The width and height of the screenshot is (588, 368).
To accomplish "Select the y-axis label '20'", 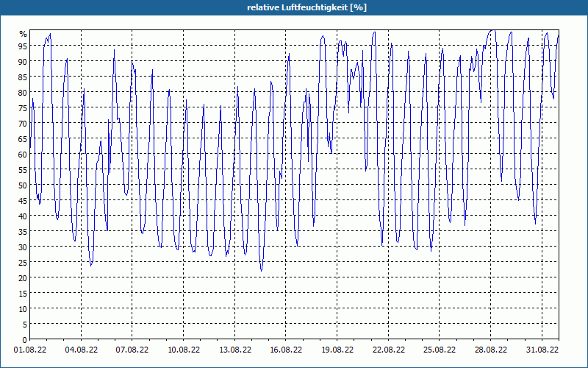I will 23,278.
